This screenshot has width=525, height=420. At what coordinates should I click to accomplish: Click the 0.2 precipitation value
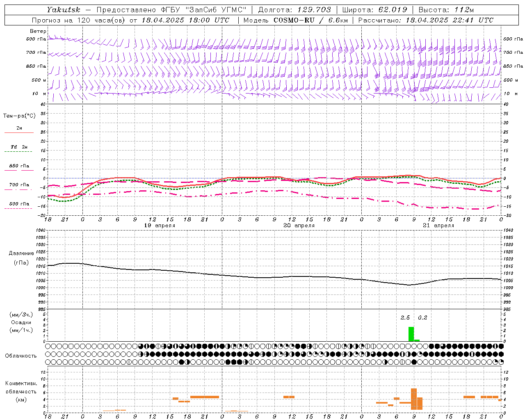point(422,317)
